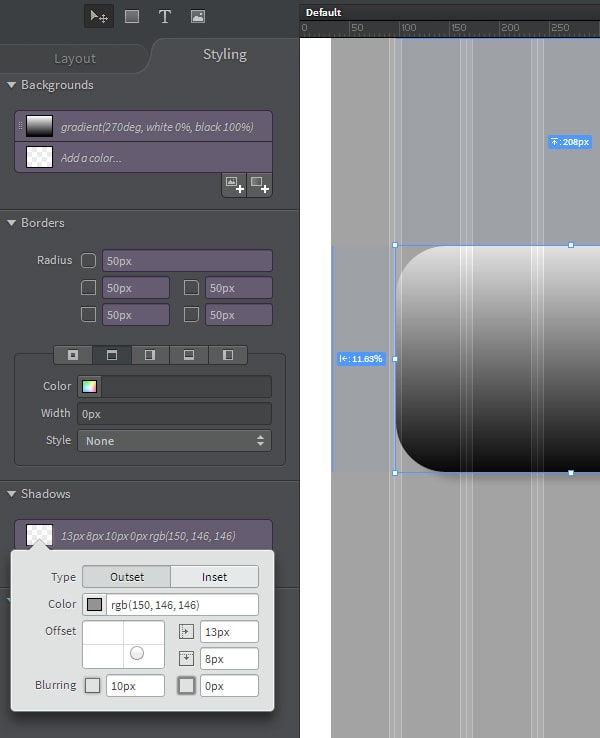The width and height of the screenshot is (600, 738).
Task: Select the Text tool
Action: pyautogui.click(x=165, y=17)
